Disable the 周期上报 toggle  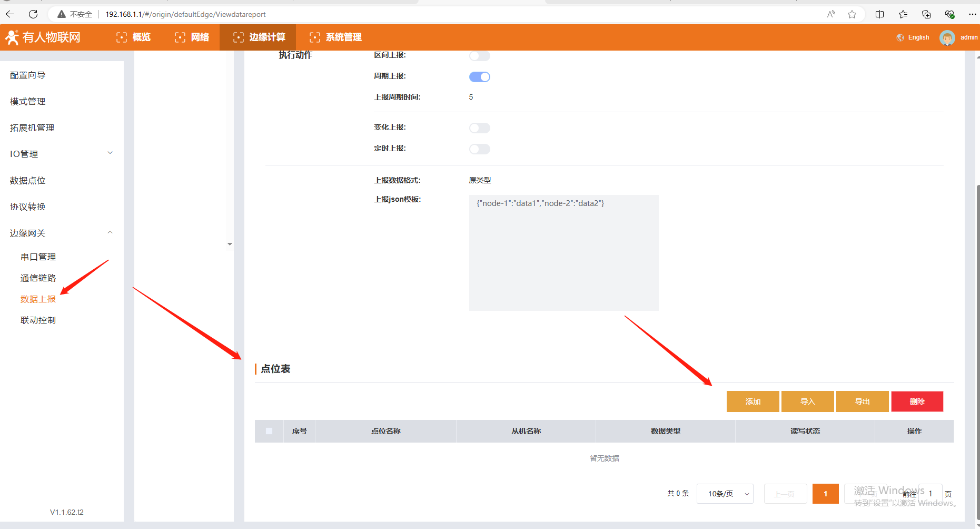479,77
